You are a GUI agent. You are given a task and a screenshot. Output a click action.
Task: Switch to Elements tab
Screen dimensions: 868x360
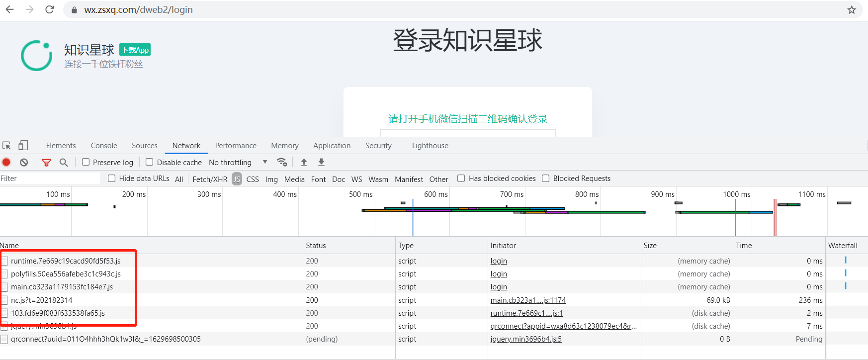pos(61,146)
